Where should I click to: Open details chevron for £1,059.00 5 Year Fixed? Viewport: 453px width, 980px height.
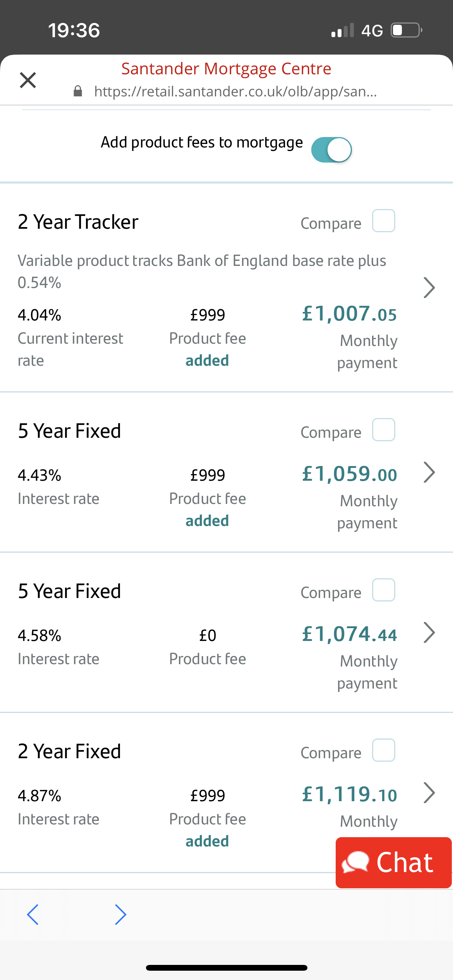429,472
